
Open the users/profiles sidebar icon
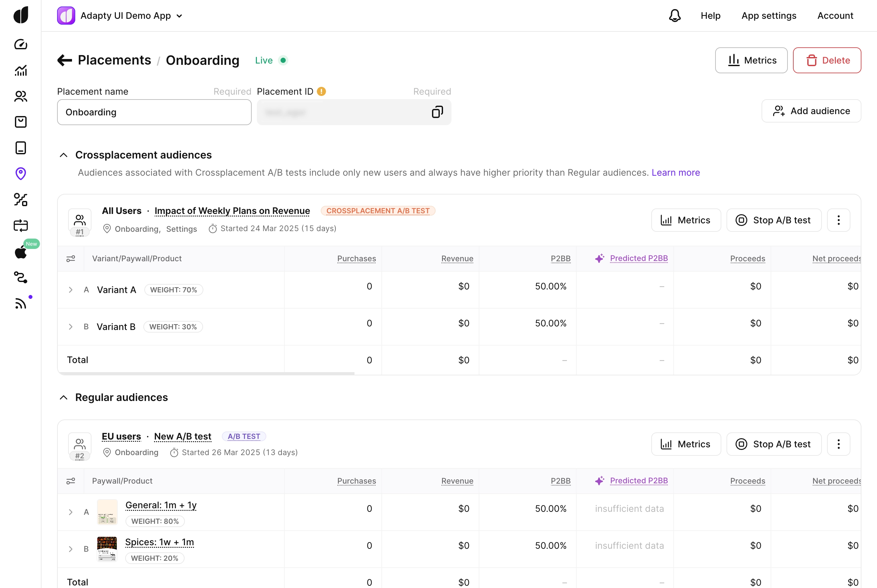point(21,96)
